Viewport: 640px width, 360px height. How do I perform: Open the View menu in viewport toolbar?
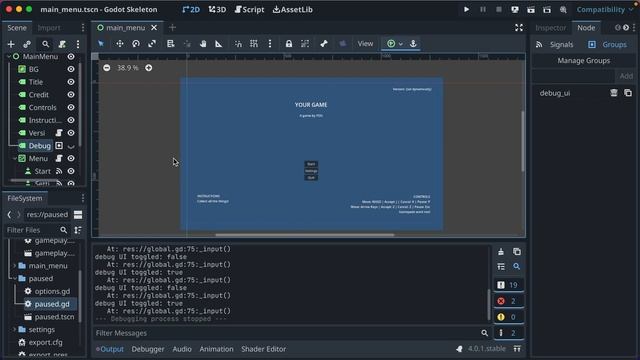pos(365,44)
